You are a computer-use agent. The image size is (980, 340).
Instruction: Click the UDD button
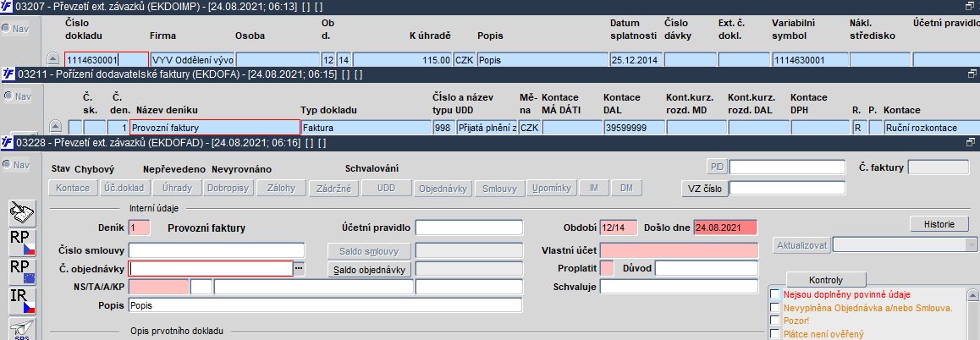(386, 188)
